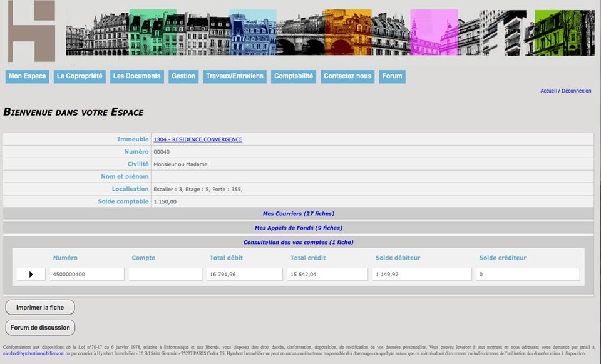Screen dimensions: 601x364
Task: Click the Numéro column header
Action: [x=65, y=258]
